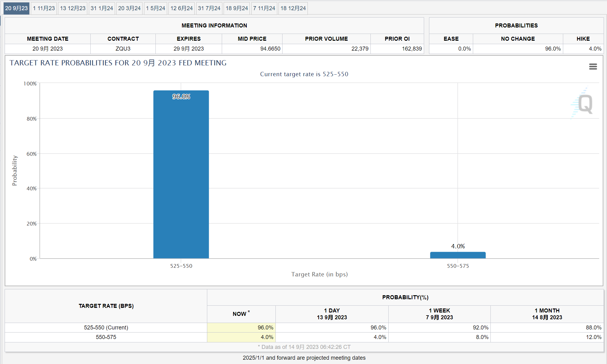Switch to the 20 3月24 meeting tab
Viewport: 607px width, 364px height.
pyautogui.click(x=129, y=8)
